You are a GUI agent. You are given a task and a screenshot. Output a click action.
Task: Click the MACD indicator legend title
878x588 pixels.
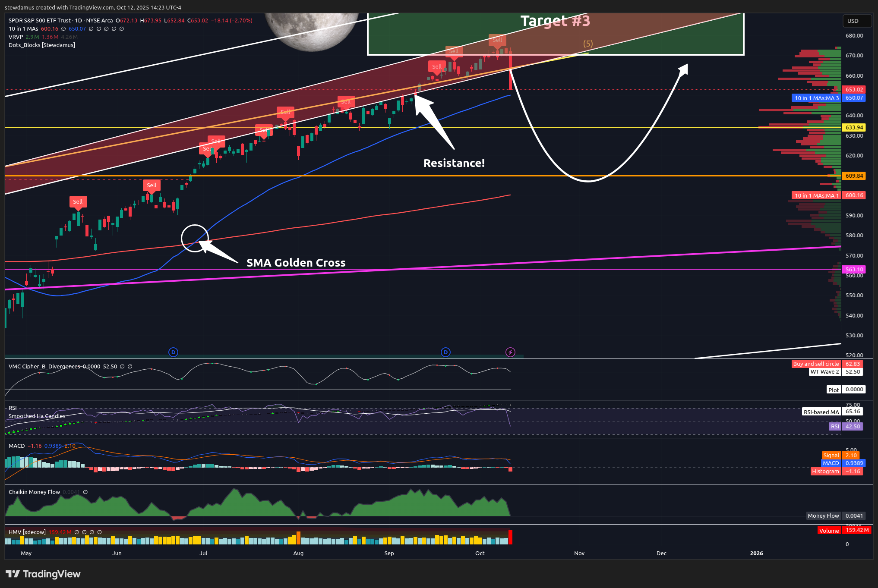pyautogui.click(x=17, y=446)
